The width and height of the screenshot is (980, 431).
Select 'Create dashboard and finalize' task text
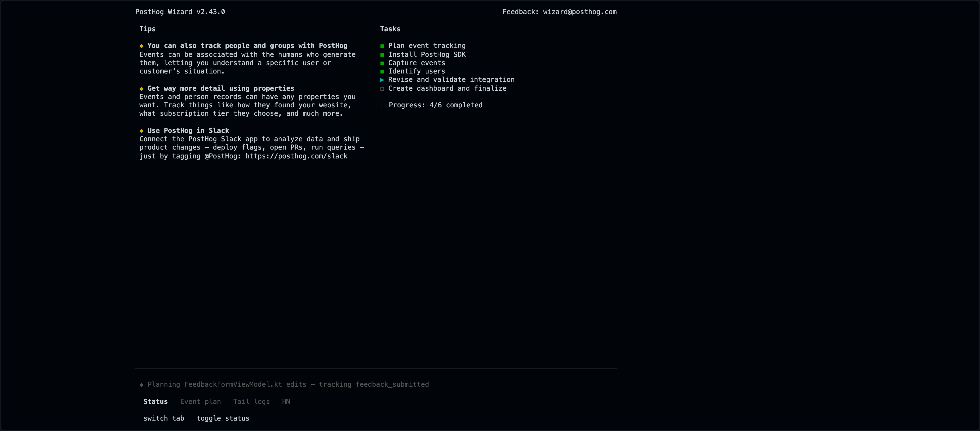(448, 88)
